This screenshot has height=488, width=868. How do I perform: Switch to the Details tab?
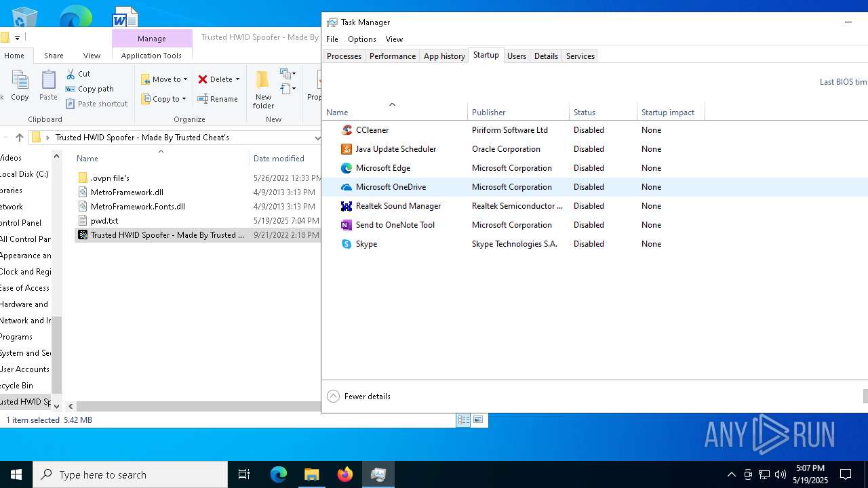pos(546,56)
